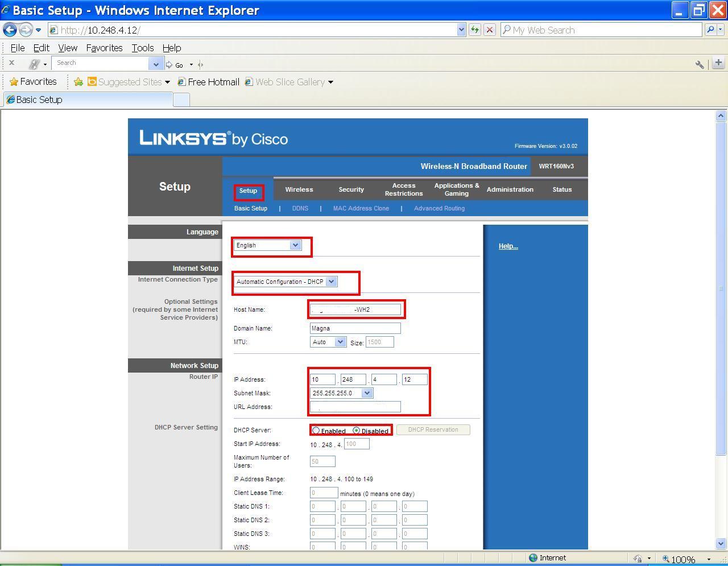Open the Applications & Gaming tab
The width and height of the screenshot is (728, 566).
coord(457,189)
